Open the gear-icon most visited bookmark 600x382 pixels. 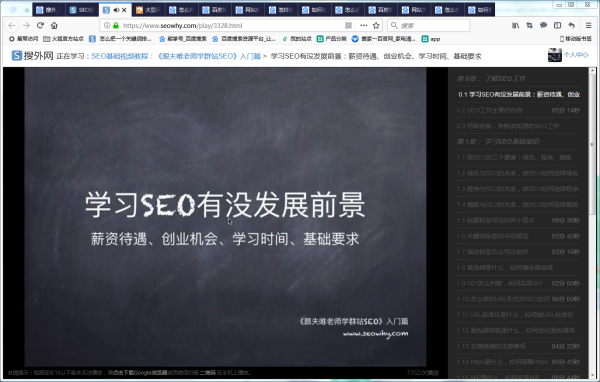point(23,39)
